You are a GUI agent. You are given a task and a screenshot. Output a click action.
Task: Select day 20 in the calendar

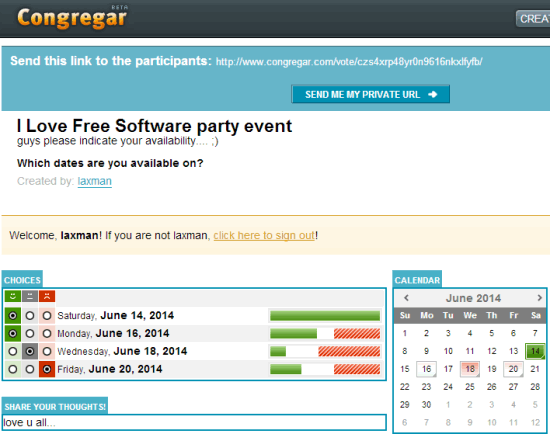(x=513, y=369)
